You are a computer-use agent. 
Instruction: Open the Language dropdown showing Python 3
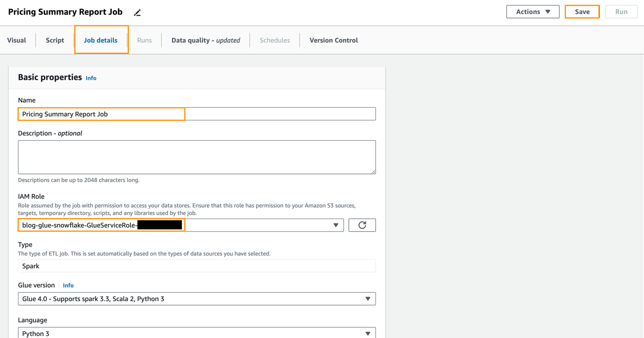pos(197,333)
